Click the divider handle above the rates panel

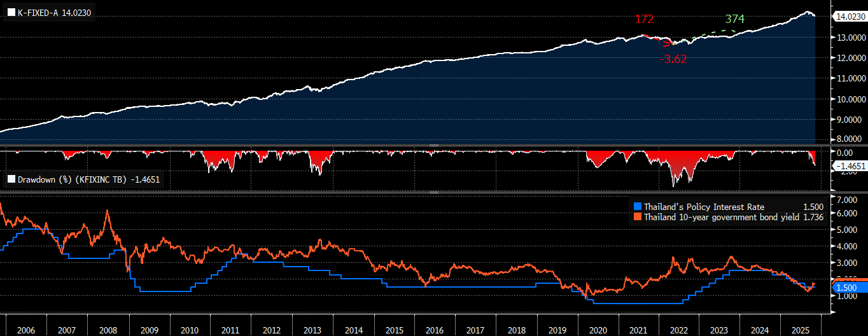pos(434,192)
